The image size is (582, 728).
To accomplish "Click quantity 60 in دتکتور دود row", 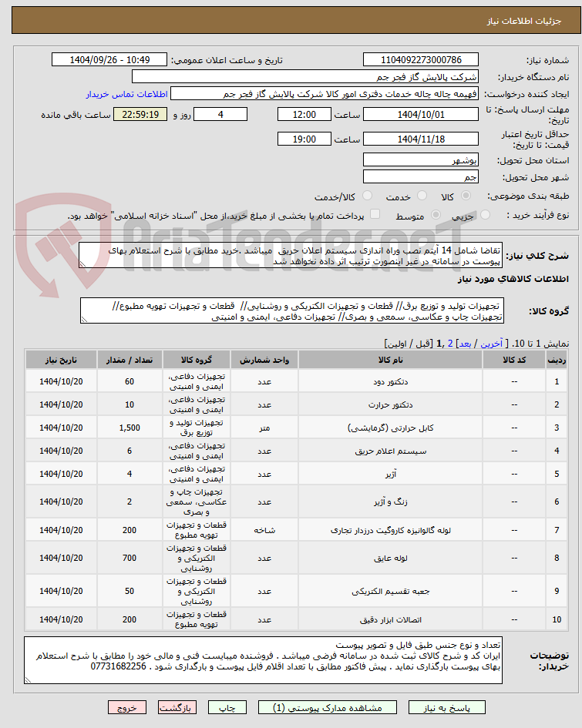I will (x=130, y=381).
